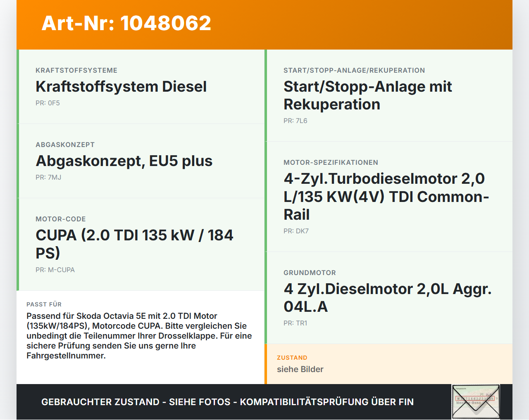Click the siehe Bilder condition value
This screenshot has width=529, height=420.
(300, 370)
